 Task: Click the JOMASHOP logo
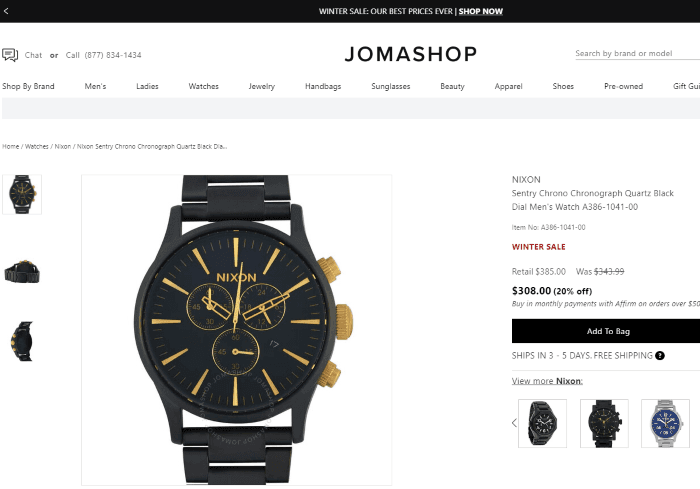pos(411,54)
